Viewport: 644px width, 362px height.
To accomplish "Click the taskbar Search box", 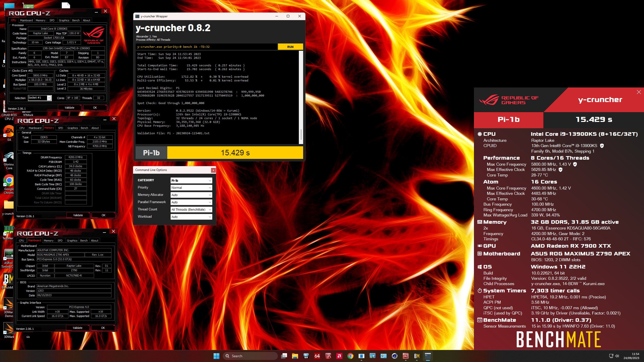I will coord(250,356).
